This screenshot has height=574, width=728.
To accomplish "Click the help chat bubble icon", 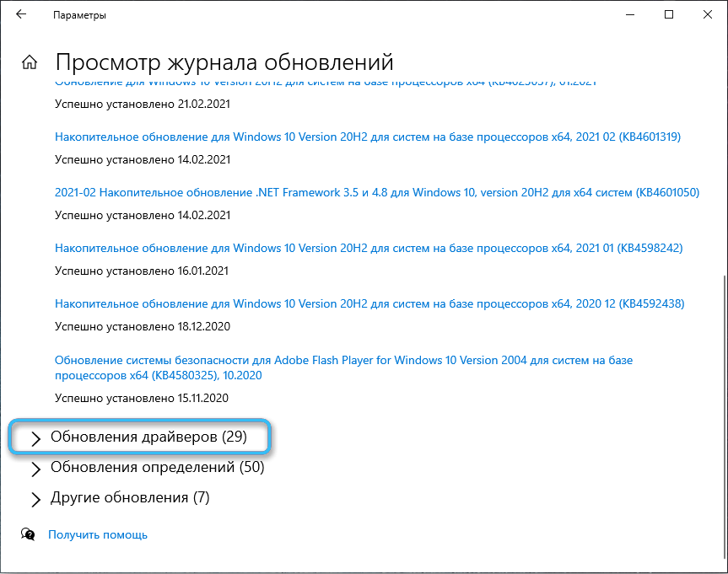I will (x=29, y=534).
